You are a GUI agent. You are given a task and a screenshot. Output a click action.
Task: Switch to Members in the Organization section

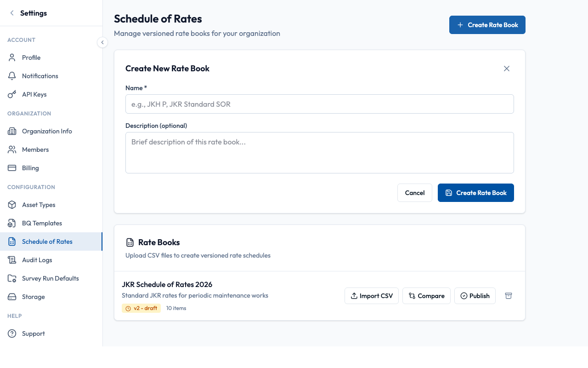pos(35,149)
